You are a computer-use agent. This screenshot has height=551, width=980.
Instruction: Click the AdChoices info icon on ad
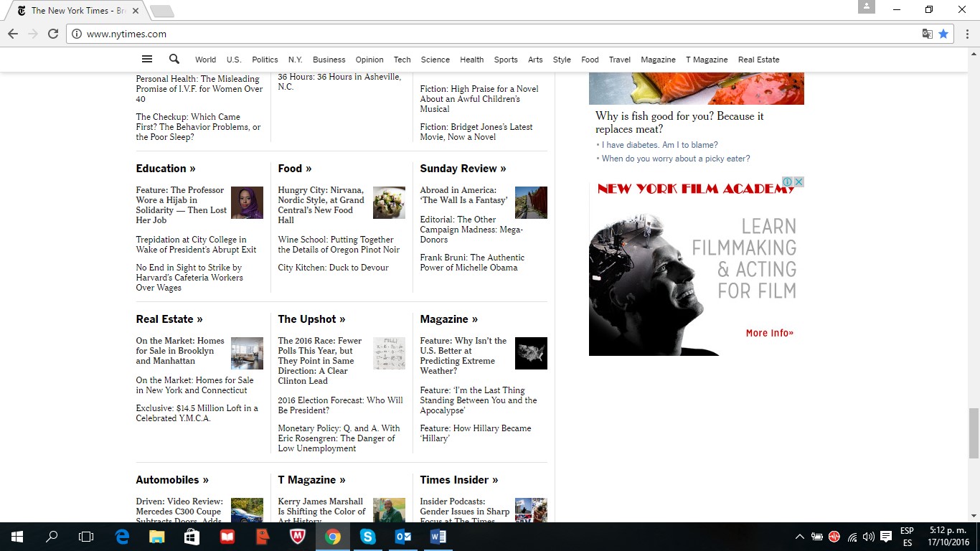click(788, 182)
